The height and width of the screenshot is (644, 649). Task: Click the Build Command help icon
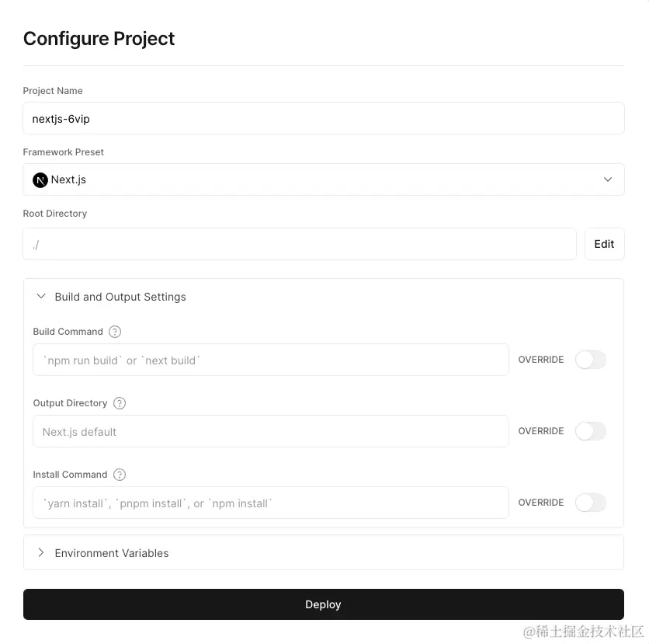coord(115,332)
